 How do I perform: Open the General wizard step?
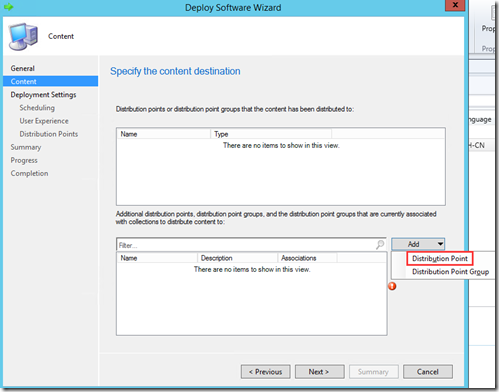pos(23,68)
